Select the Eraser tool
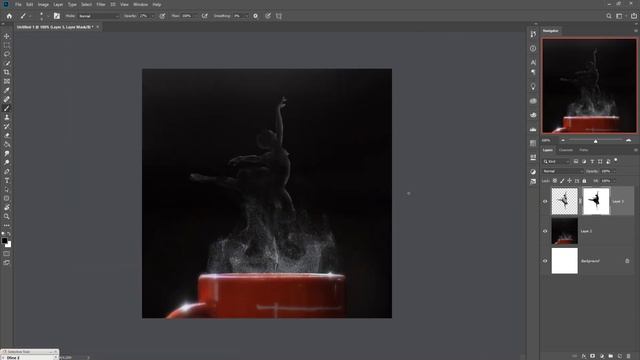 click(7, 135)
